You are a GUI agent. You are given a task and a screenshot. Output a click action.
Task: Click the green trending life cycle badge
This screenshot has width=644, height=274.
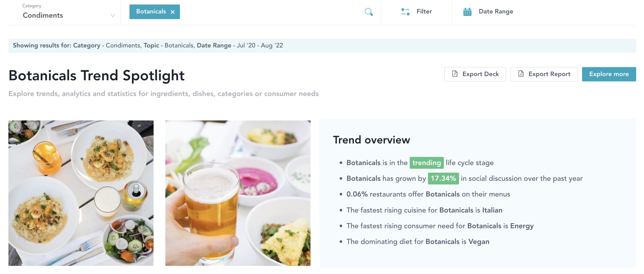[427, 163]
